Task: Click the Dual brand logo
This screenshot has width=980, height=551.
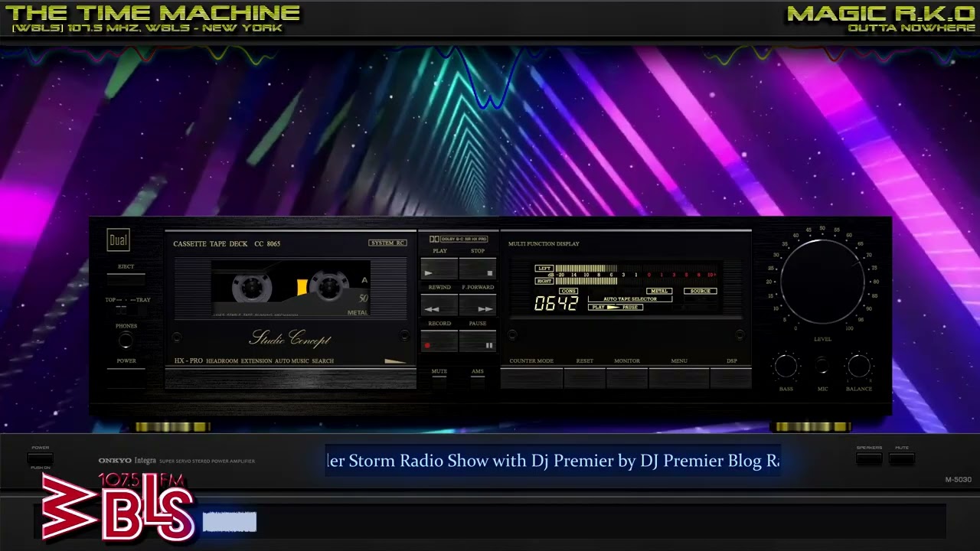Action: (118, 240)
